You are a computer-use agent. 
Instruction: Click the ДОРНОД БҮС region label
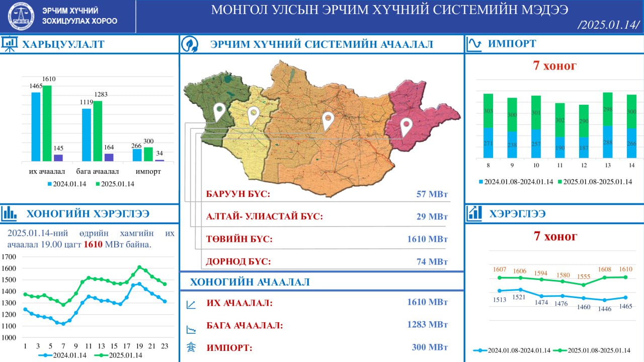tap(238, 261)
